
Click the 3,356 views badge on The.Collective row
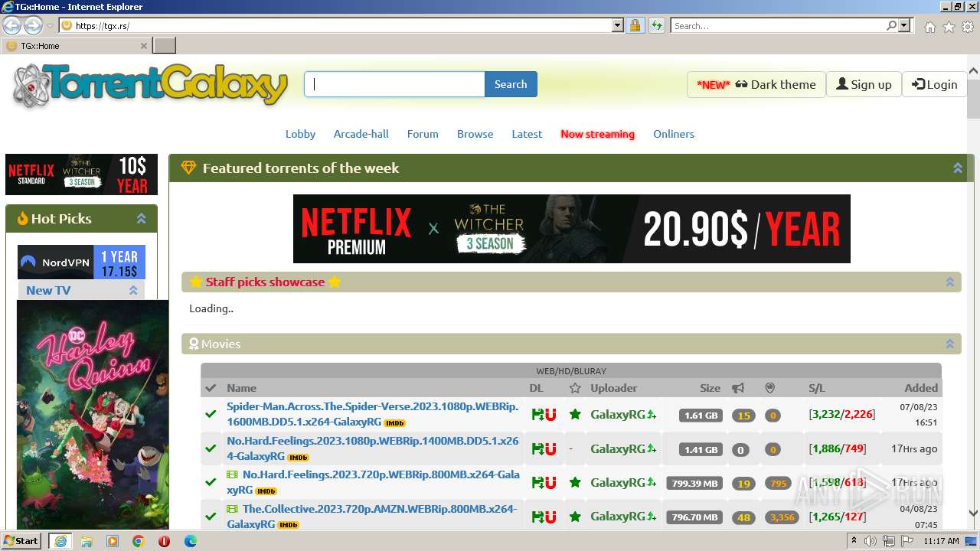pos(782,517)
